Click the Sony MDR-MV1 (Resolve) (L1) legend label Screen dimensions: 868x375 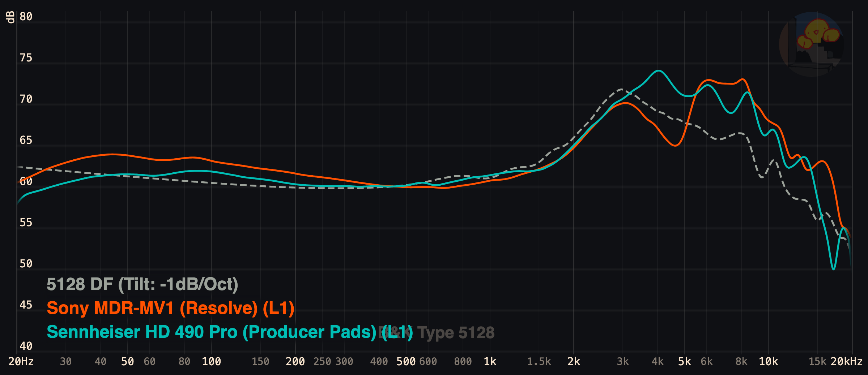point(170,308)
